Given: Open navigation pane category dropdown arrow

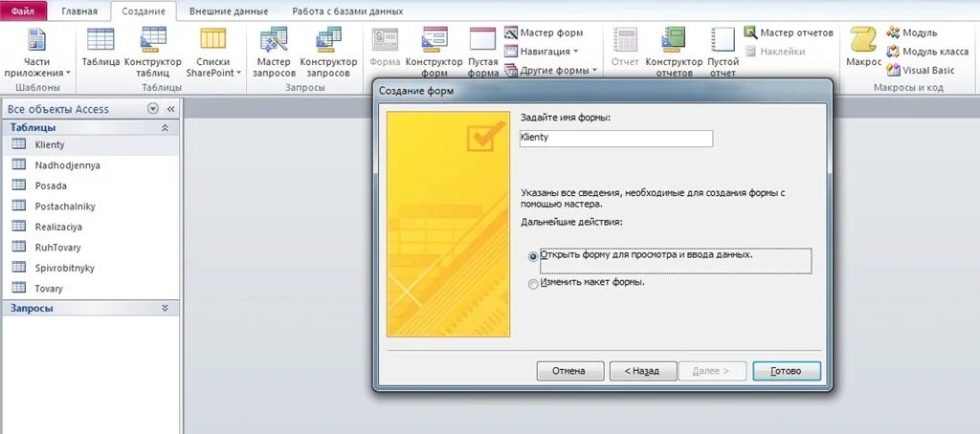Looking at the screenshot, I should 153,109.
